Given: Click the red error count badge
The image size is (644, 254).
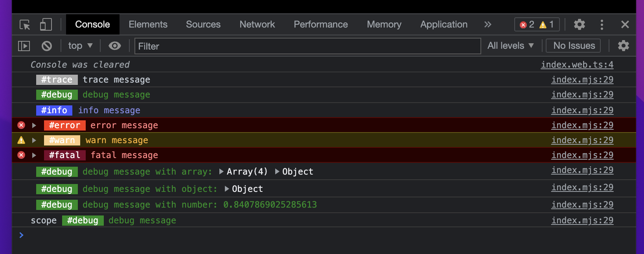Looking at the screenshot, I should [527, 25].
